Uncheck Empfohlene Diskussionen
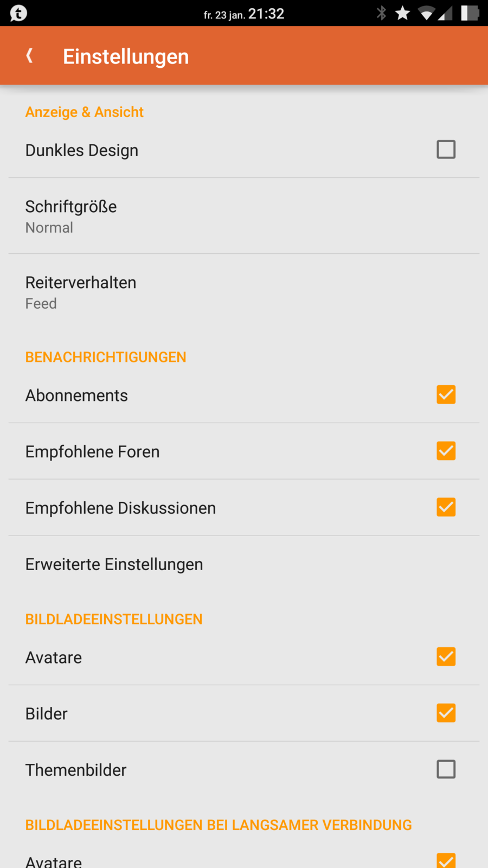Screen dimensions: 488x868 tap(446, 507)
